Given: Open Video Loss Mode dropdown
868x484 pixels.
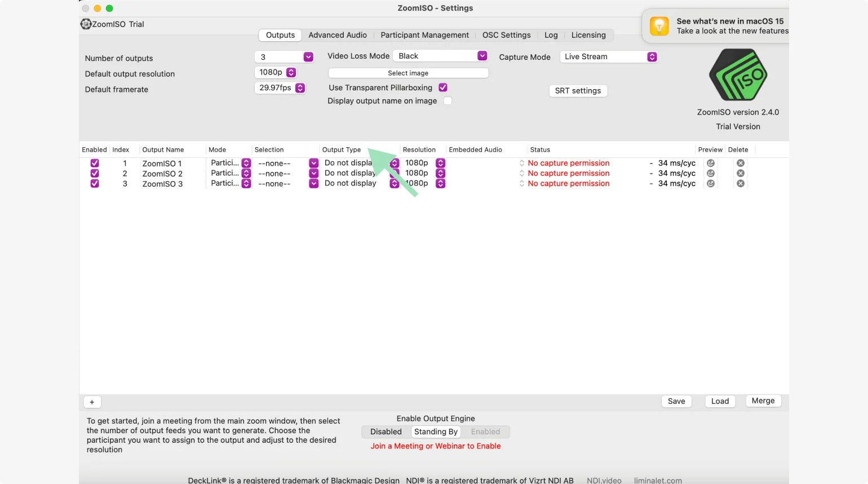Looking at the screenshot, I should point(441,56).
